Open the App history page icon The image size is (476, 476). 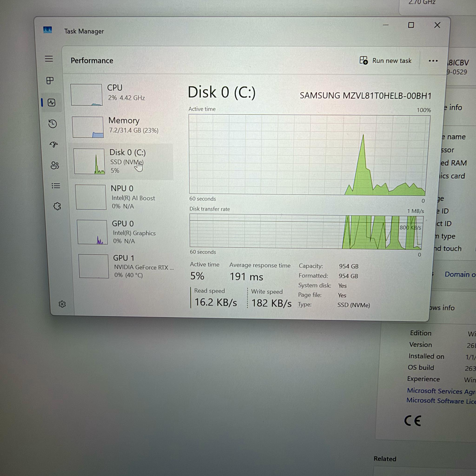click(x=53, y=124)
